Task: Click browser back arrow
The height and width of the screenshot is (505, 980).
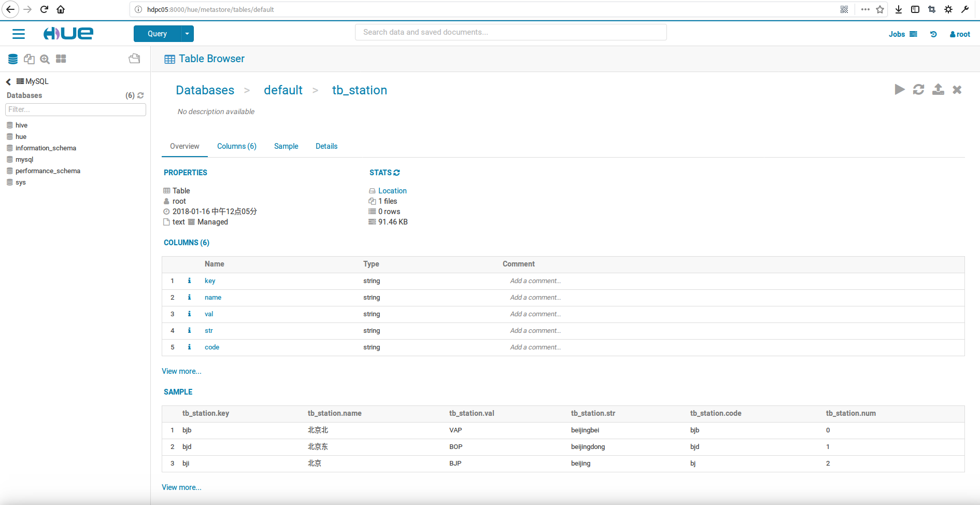Action: [10, 9]
